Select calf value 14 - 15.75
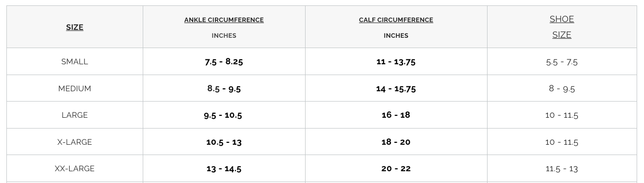Viewport: 644px width, 183px height. (x=396, y=89)
